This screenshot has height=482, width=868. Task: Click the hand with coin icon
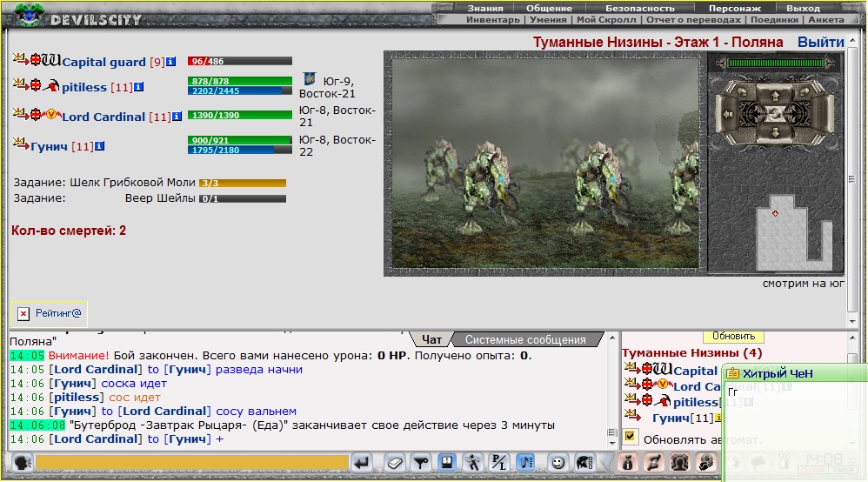(706, 463)
